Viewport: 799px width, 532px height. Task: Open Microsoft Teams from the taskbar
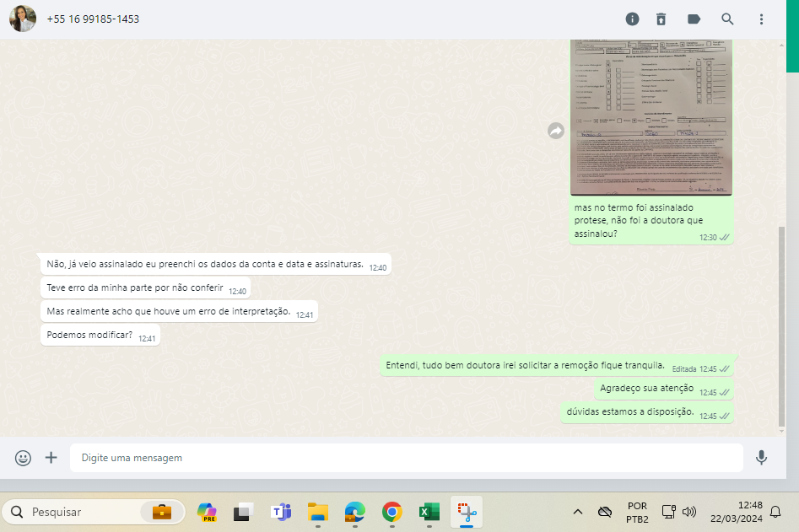click(x=281, y=512)
